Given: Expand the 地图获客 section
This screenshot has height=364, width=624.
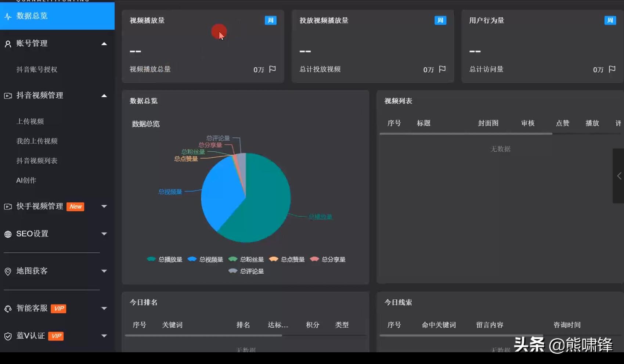Looking at the screenshot, I should (104, 271).
